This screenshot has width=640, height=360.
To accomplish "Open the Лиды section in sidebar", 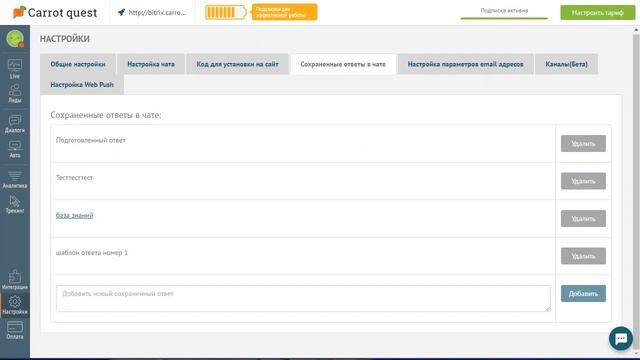I will [15, 94].
